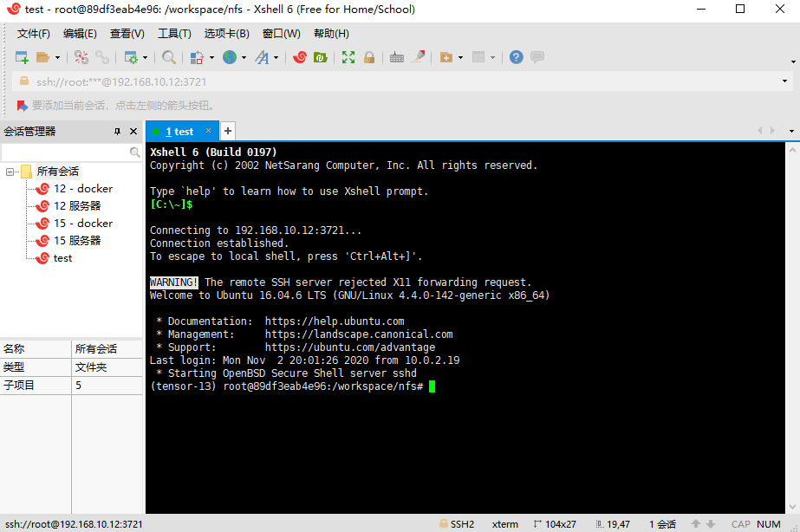Expand the toolbar overflow arrow
This screenshot has width=800, height=532.
(x=793, y=62)
